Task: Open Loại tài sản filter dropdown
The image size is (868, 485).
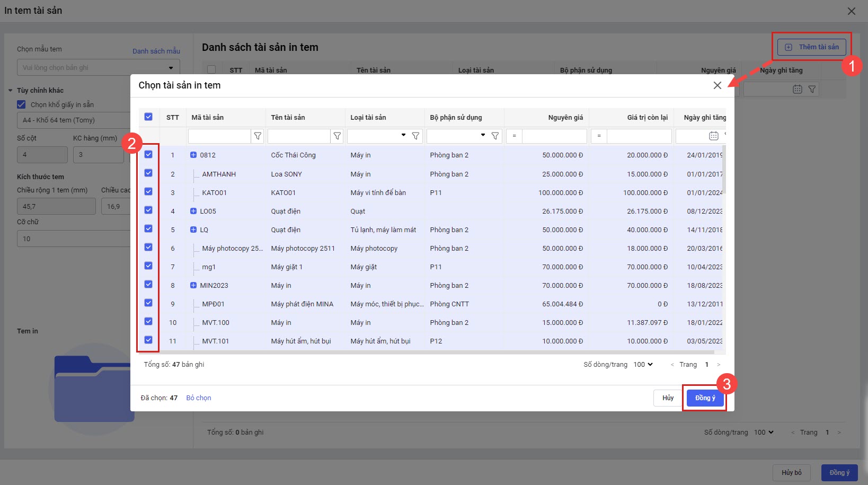Action: point(403,136)
